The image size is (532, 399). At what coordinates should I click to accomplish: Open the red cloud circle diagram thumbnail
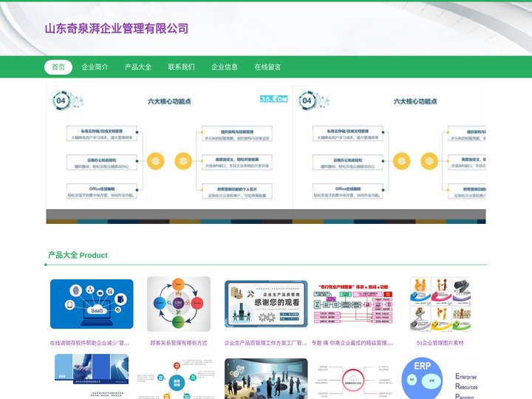click(353, 380)
